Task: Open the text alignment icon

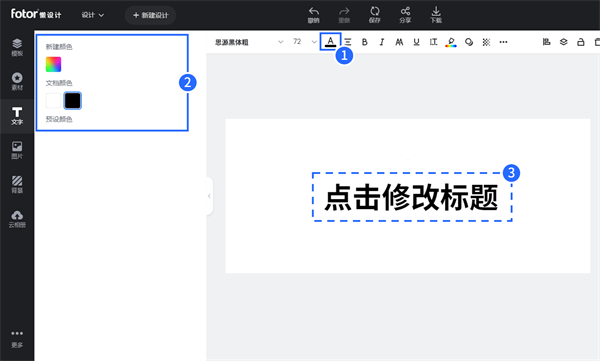Action: [x=348, y=42]
